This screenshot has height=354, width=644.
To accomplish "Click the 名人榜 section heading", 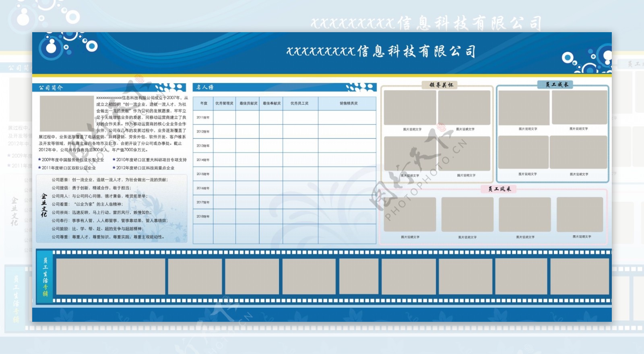I will coord(205,87).
